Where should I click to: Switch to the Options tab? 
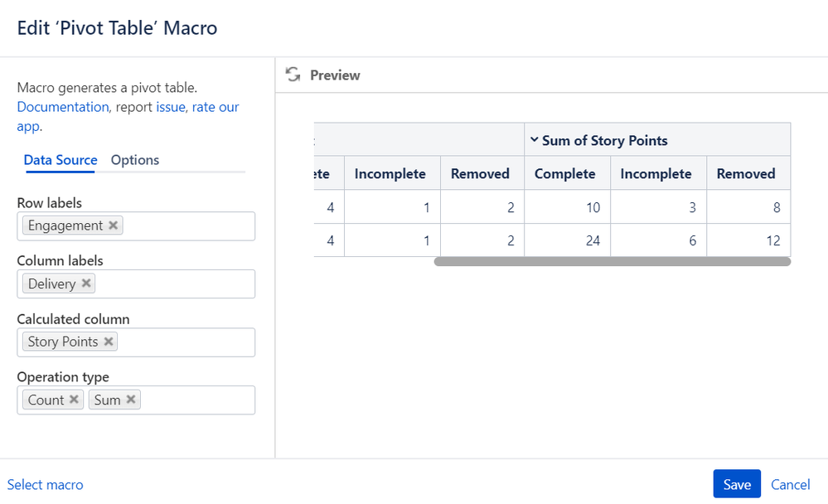click(135, 160)
